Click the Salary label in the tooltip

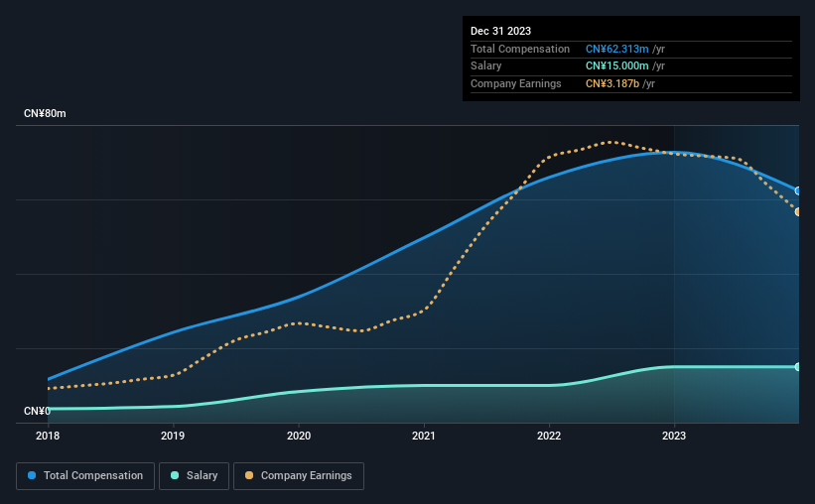[x=486, y=66]
